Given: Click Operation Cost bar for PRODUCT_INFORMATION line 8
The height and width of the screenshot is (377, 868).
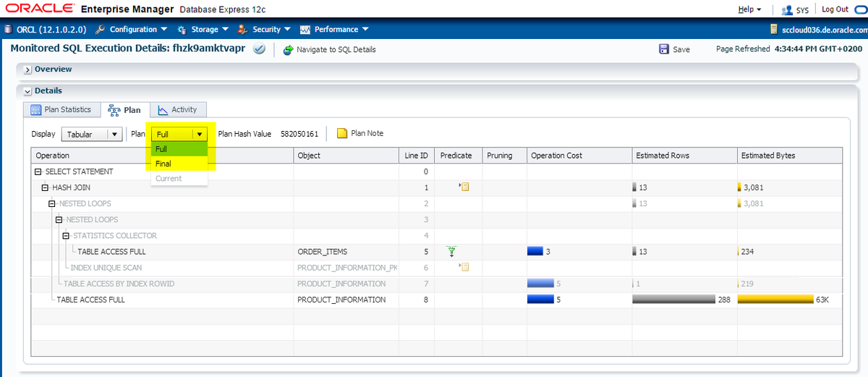Looking at the screenshot, I should tap(541, 300).
